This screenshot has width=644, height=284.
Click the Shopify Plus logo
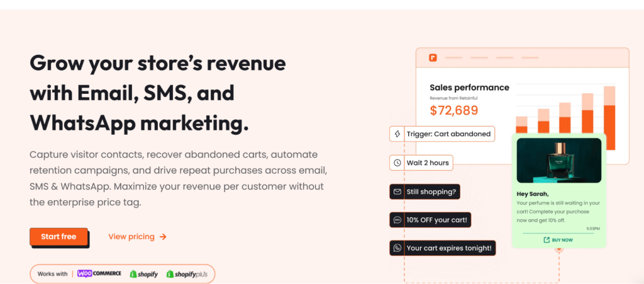pos(187,274)
